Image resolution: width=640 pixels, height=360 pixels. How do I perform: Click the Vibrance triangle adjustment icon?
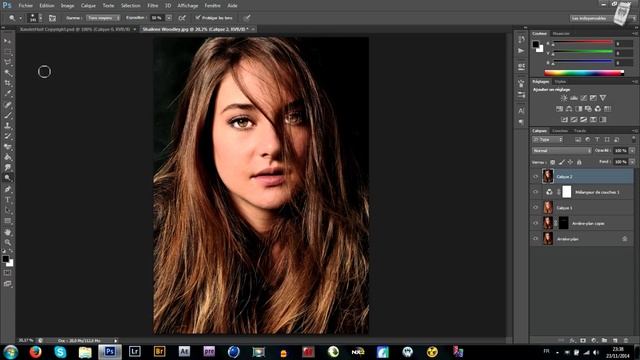pos(603,98)
